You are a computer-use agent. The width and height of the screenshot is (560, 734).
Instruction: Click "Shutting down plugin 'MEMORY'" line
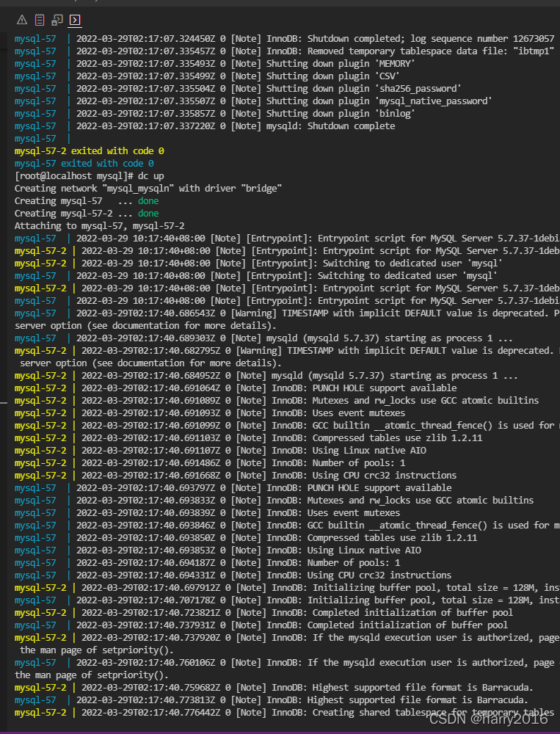coord(215,64)
